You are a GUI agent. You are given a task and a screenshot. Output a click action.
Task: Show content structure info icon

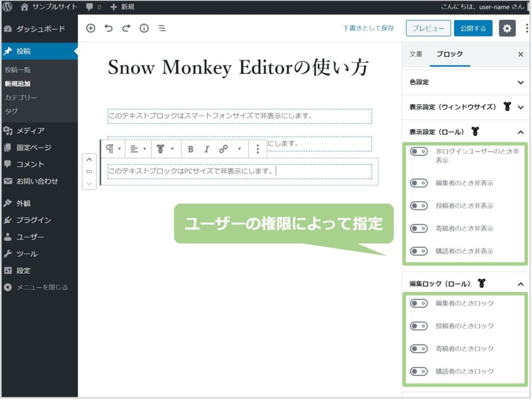[144, 28]
